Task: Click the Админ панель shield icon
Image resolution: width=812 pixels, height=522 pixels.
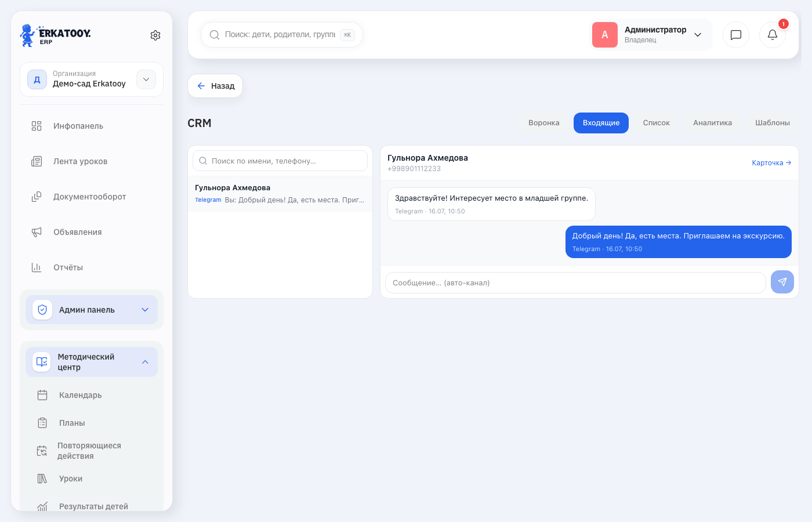Action: pos(42,310)
